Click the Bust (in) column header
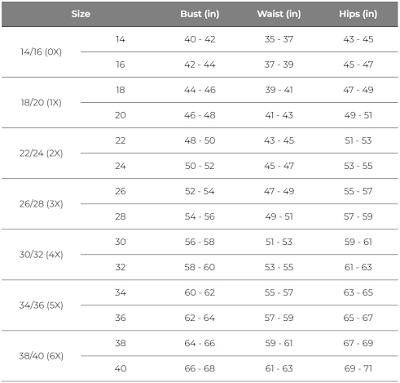400x383 pixels. click(200, 14)
